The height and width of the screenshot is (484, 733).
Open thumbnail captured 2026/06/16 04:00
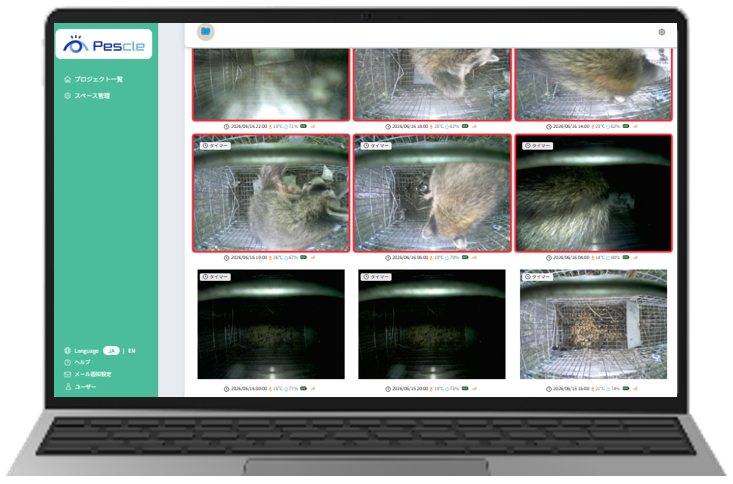(x=594, y=193)
